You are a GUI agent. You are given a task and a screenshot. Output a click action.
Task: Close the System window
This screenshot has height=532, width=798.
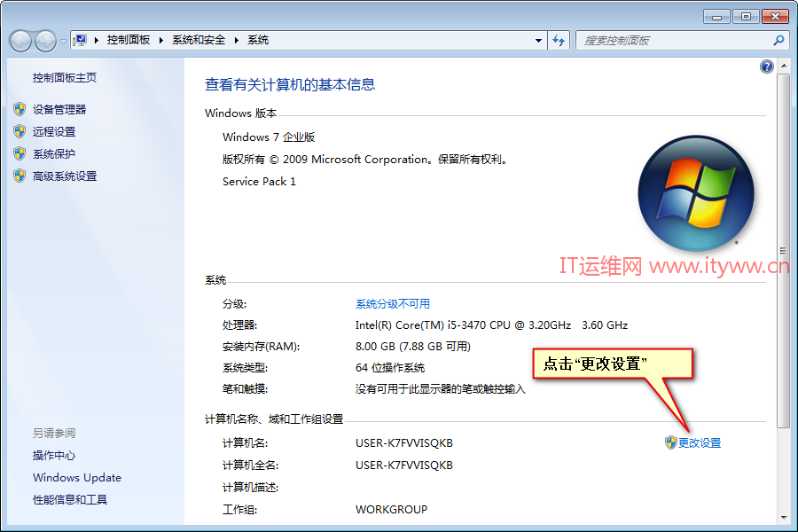coord(775,17)
